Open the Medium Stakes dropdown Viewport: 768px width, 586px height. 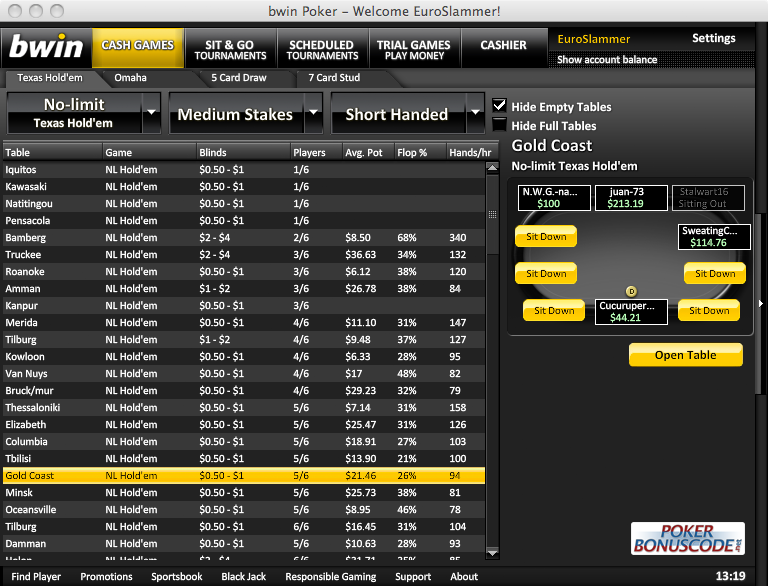(245, 114)
